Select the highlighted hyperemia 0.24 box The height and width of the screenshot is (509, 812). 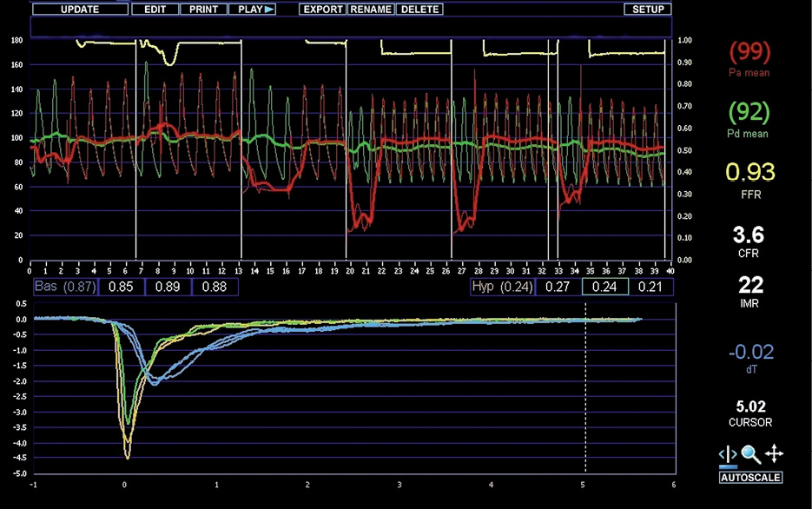click(604, 287)
